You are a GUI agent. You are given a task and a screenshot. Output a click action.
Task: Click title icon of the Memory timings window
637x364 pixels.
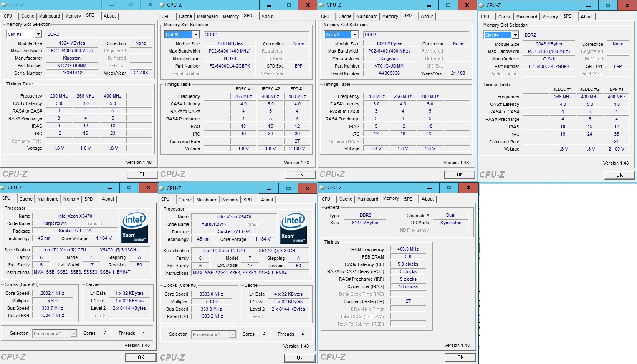pos(322,188)
